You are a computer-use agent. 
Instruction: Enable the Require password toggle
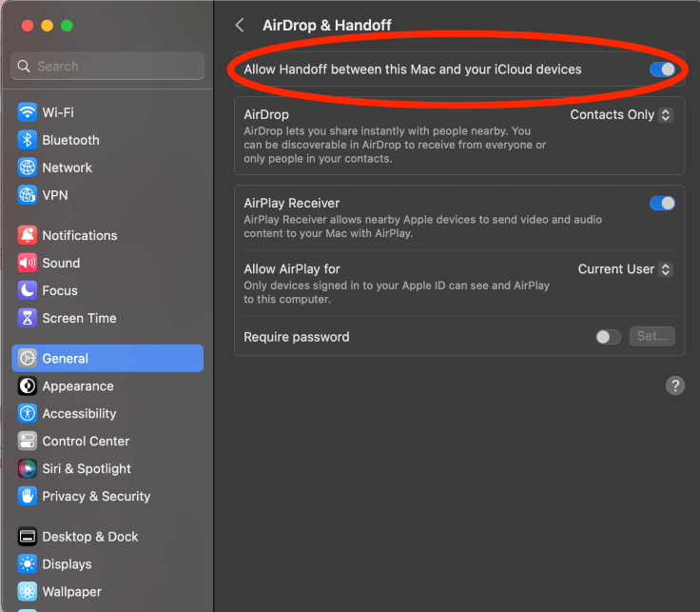click(x=608, y=337)
